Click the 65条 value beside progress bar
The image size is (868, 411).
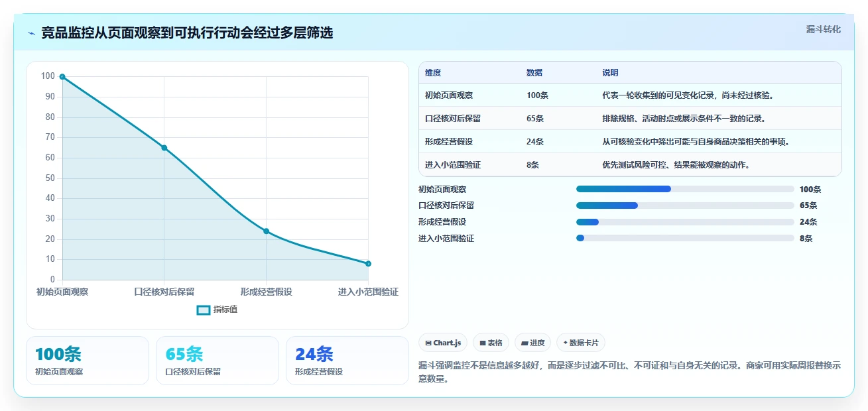[808, 206]
